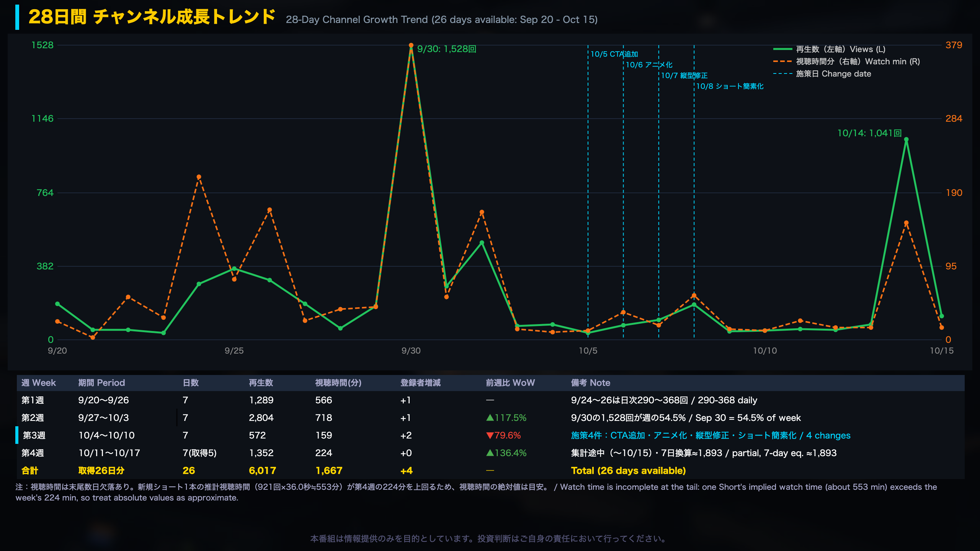Click the 9/30: 1,528回 peak label
Image resolution: width=980 pixels, height=551 pixels.
(x=446, y=49)
